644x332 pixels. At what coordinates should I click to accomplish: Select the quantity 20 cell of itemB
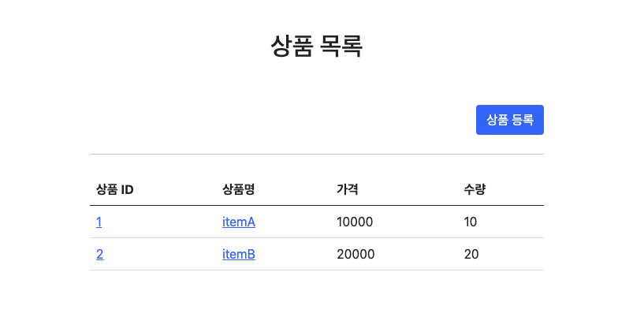point(471,255)
